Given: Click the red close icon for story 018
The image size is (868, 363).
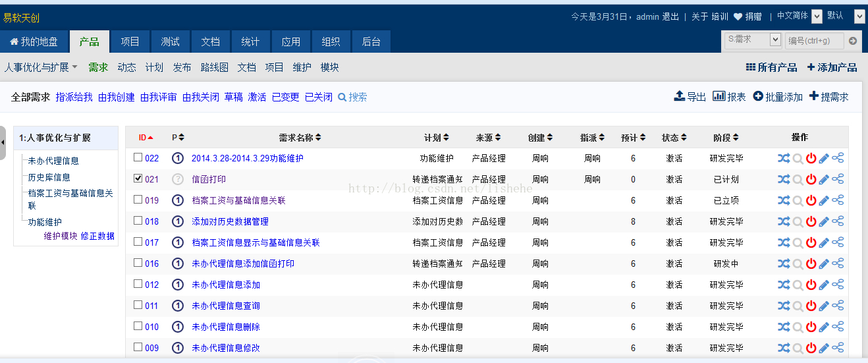Looking at the screenshot, I should 811,221.
